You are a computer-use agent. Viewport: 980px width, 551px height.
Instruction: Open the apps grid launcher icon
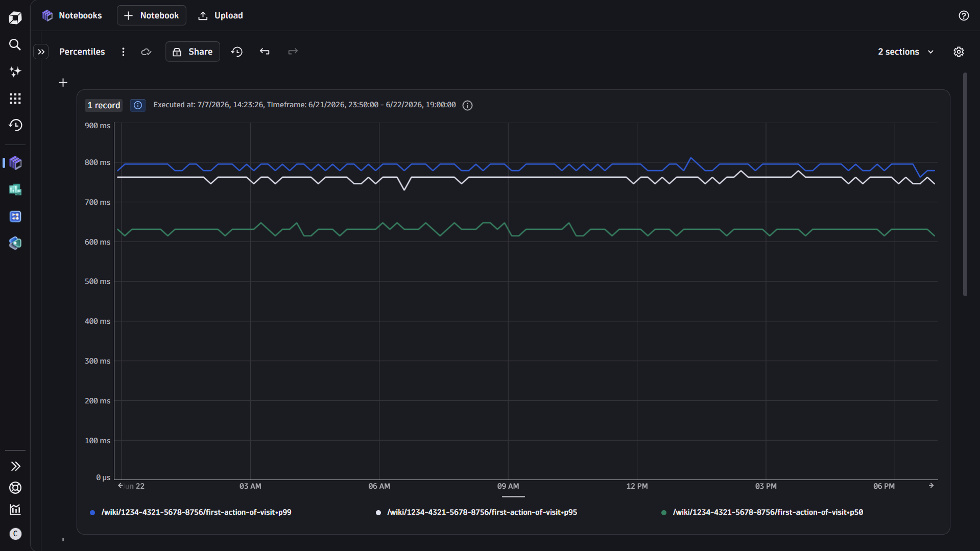pyautogui.click(x=15, y=99)
